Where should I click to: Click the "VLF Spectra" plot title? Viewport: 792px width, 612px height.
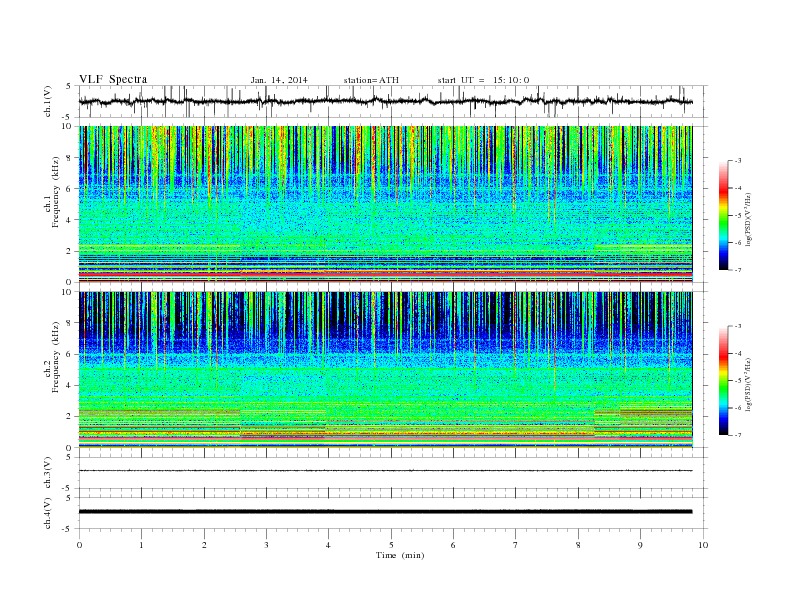(x=113, y=79)
